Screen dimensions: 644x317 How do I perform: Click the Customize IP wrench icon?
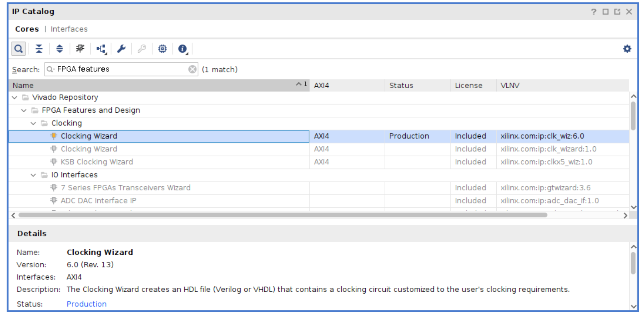[x=121, y=49]
